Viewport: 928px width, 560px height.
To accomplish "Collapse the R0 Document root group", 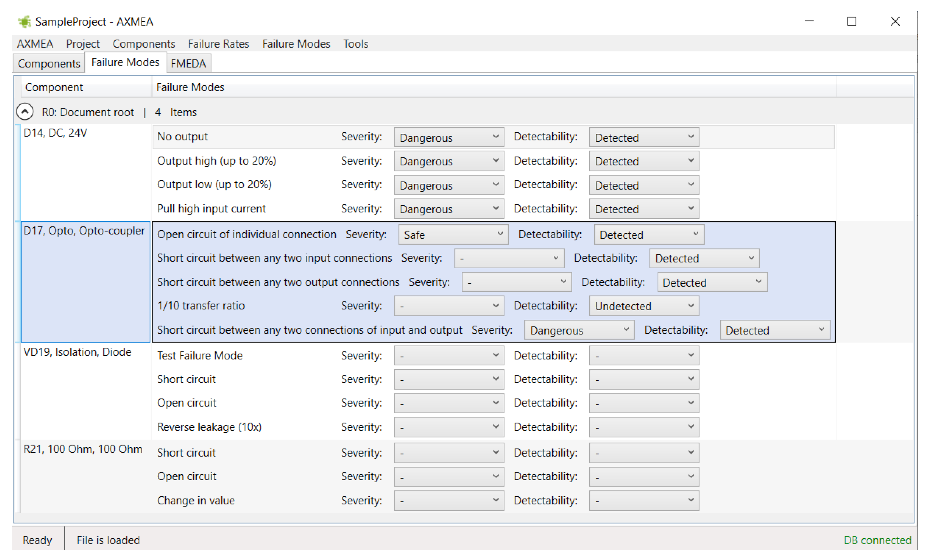I will tap(25, 112).
